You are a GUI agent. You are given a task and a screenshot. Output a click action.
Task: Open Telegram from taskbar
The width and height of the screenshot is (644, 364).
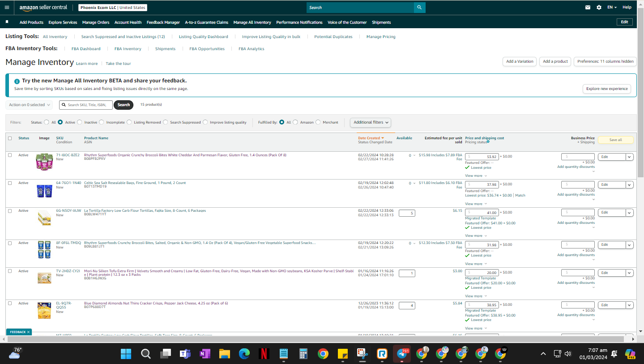[401, 354]
